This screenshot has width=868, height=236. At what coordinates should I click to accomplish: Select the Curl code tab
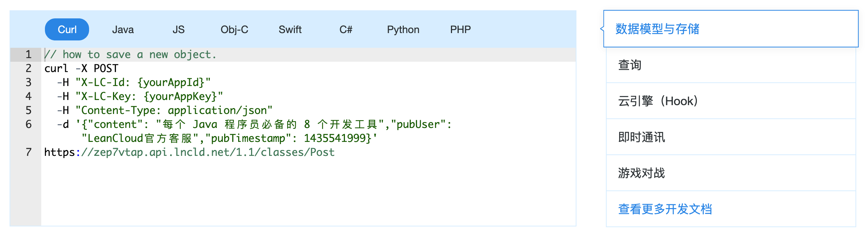[67, 29]
